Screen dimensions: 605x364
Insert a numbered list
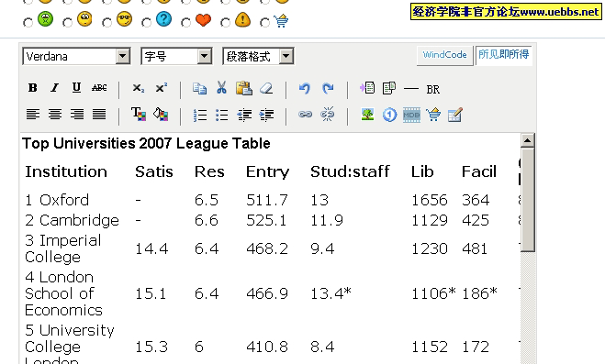coord(200,115)
